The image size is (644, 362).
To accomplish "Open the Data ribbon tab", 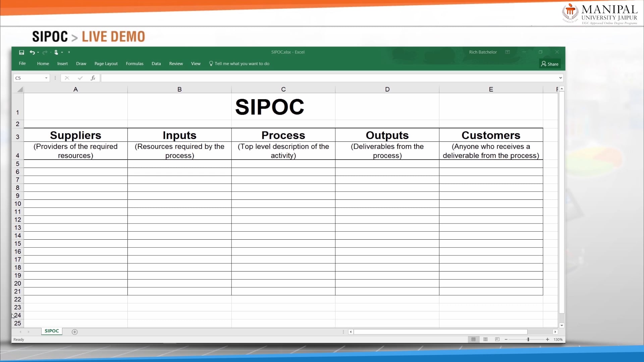I will coord(156,63).
